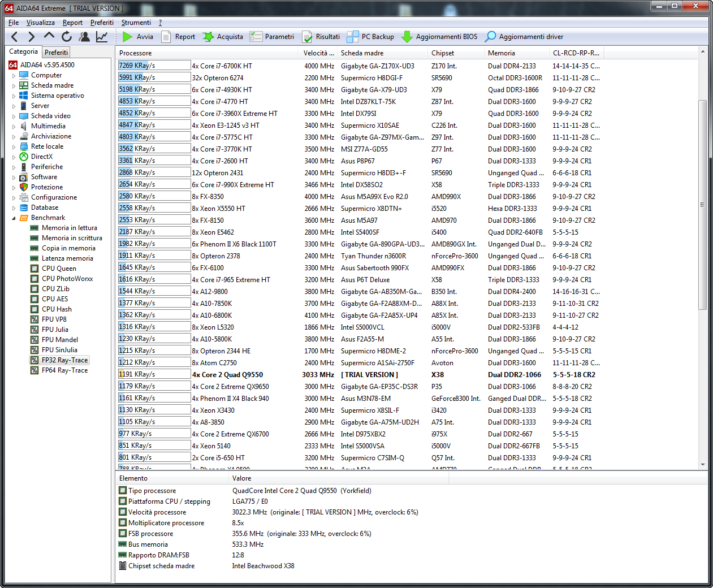Select the Software icon in tree
This screenshot has height=588, width=713.
pyautogui.click(x=24, y=177)
